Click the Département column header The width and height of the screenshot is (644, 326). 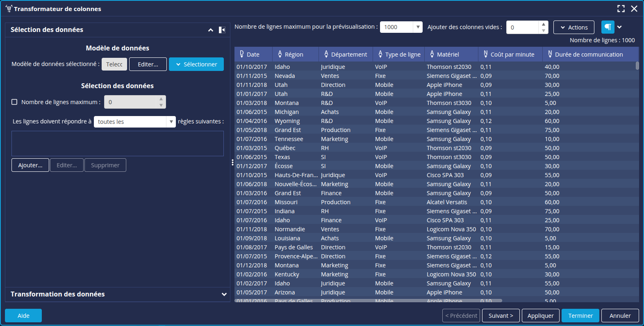coord(348,55)
